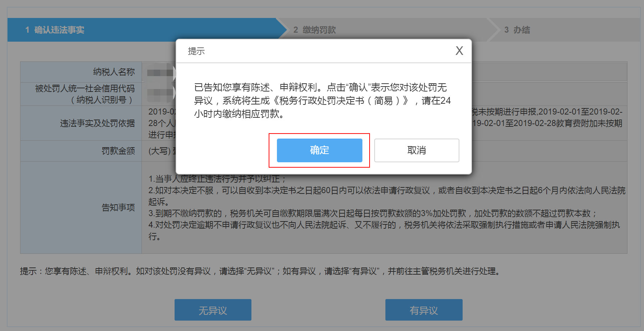Click the 纳税人名称 label cell

[x=81, y=72]
